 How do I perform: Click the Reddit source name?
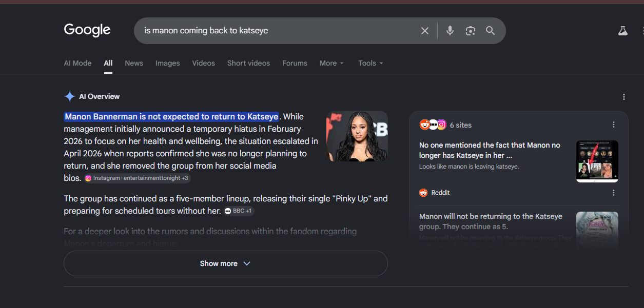click(440, 193)
